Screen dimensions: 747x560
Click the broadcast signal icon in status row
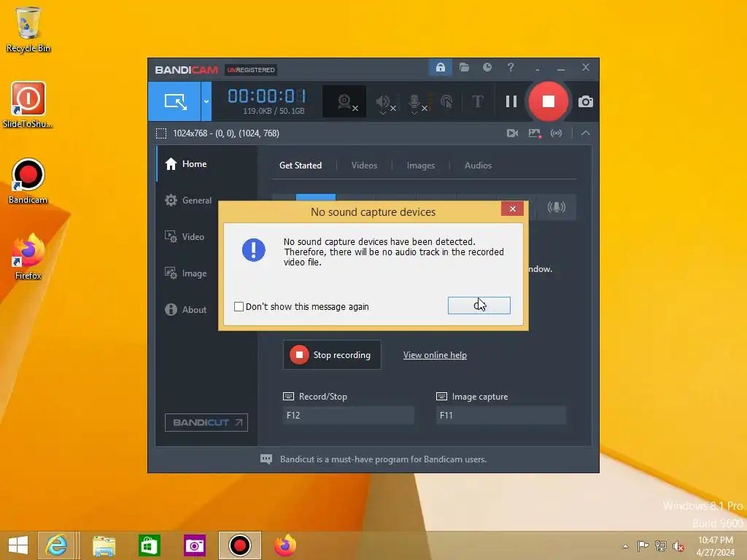[x=556, y=133]
